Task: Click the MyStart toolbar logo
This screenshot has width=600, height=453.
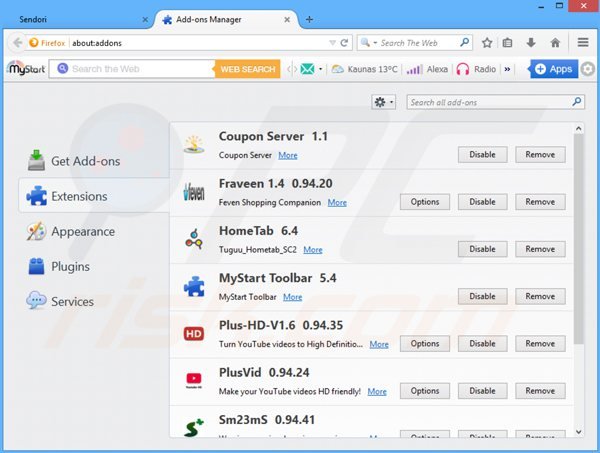Action: point(26,69)
